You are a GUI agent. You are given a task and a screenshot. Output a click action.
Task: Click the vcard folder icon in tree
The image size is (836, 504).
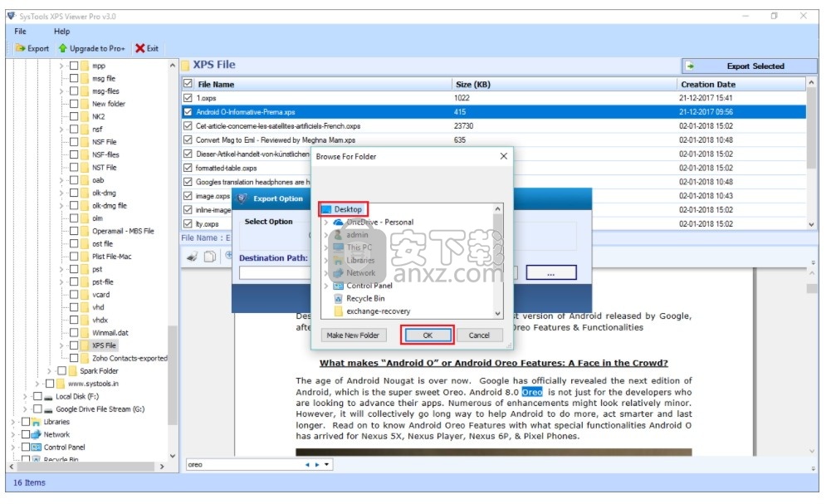[x=85, y=295]
